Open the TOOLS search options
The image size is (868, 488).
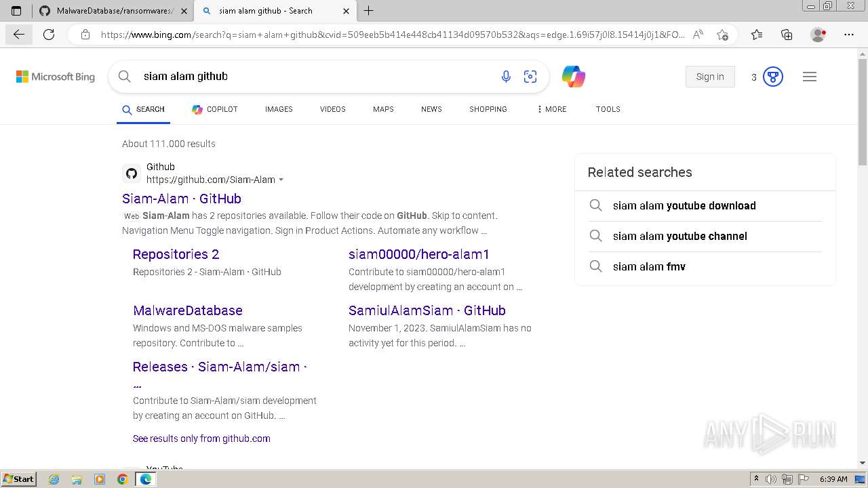(x=608, y=109)
